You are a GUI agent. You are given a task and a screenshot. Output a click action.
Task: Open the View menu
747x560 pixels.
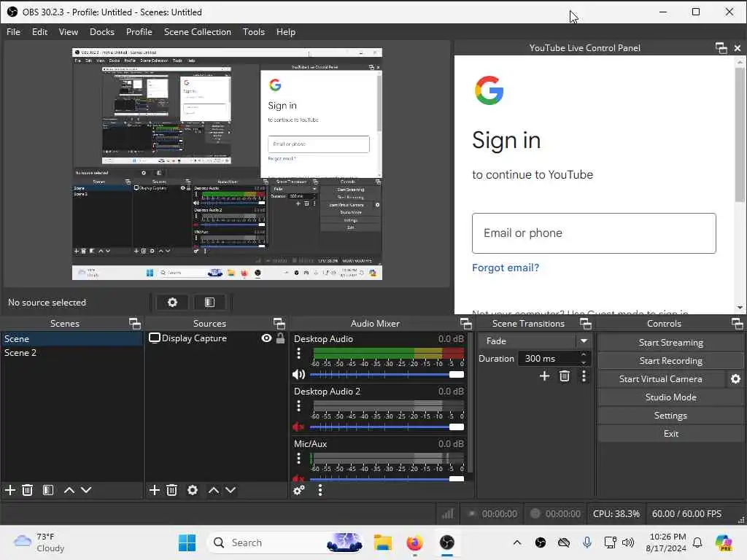point(68,32)
